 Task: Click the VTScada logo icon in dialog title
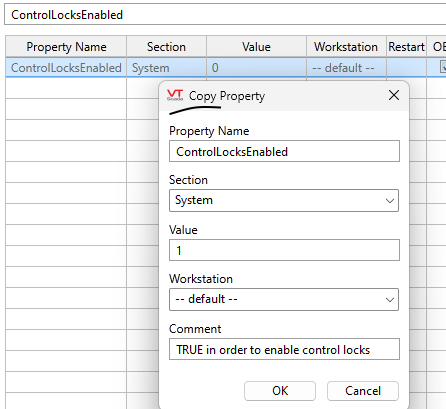coord(175,95)
